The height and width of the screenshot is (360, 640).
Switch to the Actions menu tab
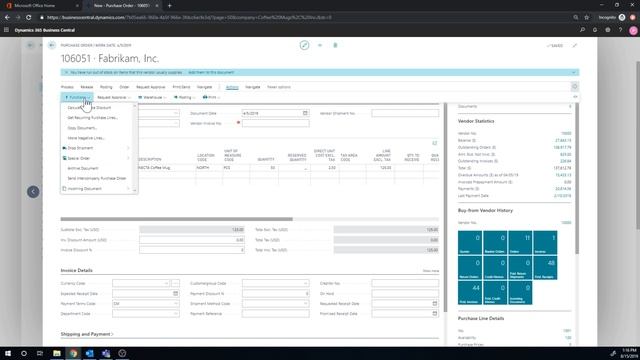point(232,87)
